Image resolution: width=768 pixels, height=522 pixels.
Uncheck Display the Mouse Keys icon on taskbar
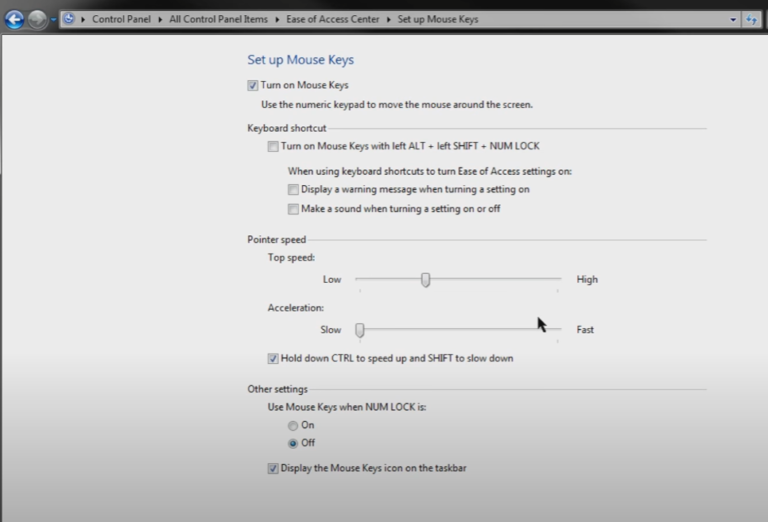pos(273,469)
